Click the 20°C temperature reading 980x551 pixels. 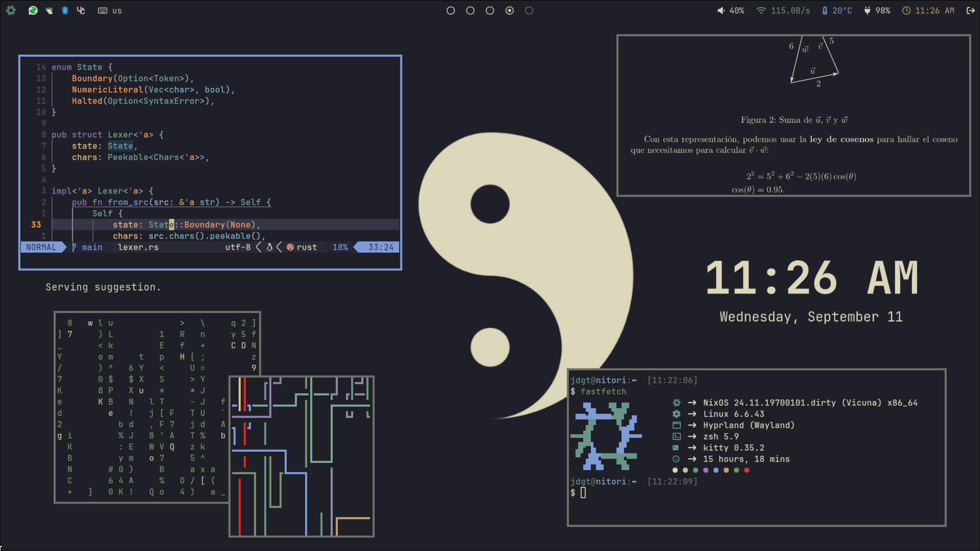point(842,10)
